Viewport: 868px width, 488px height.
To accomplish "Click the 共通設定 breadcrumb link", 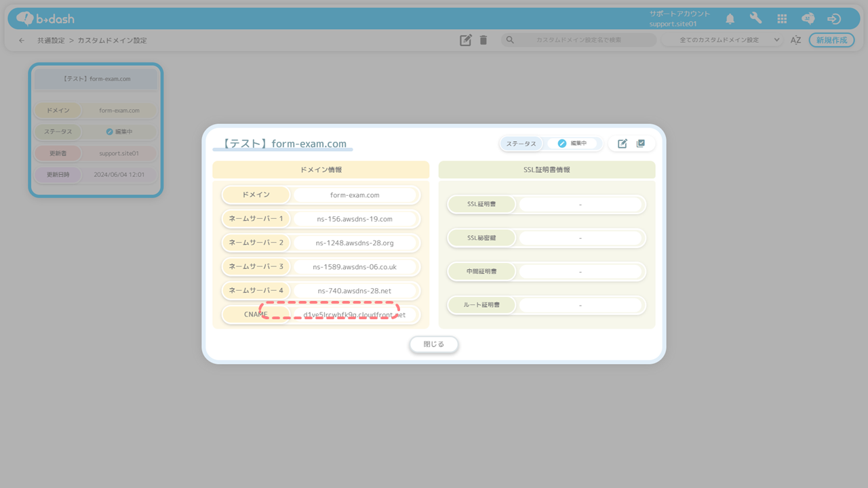I will (x=51, y=41).
